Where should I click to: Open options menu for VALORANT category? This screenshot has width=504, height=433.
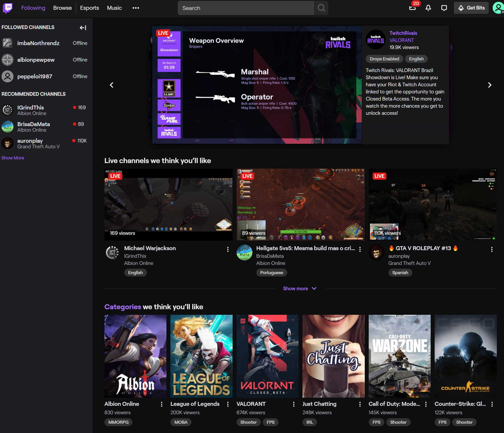(294, 404)
